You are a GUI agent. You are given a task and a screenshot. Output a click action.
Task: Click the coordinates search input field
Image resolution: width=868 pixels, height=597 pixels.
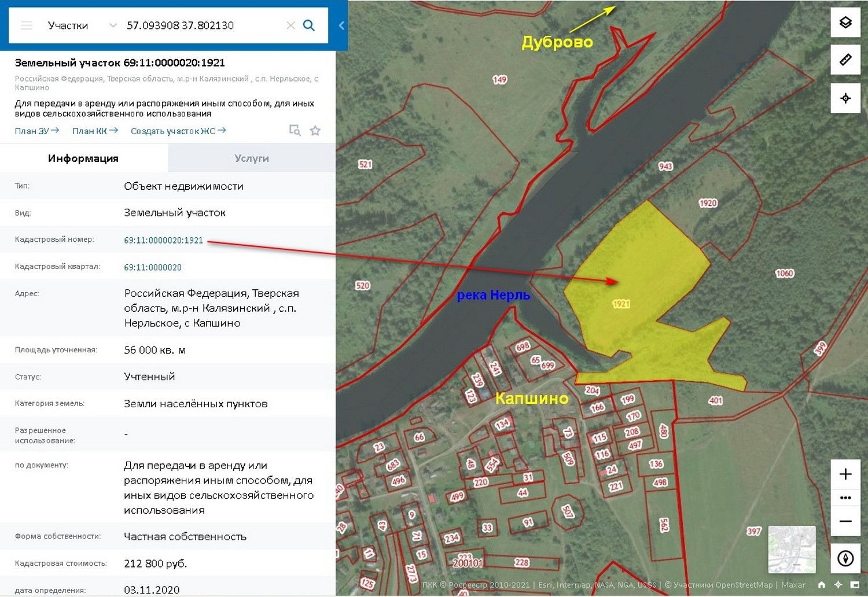[203, 25]
